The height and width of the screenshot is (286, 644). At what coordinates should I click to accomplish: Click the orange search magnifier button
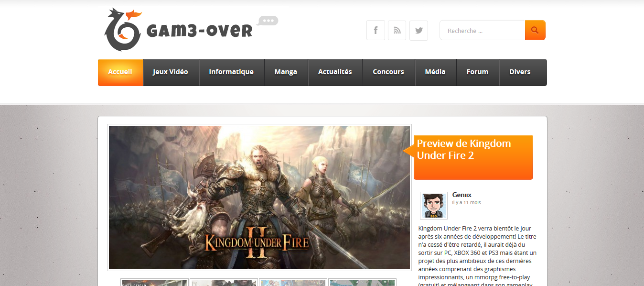point(535,30)
